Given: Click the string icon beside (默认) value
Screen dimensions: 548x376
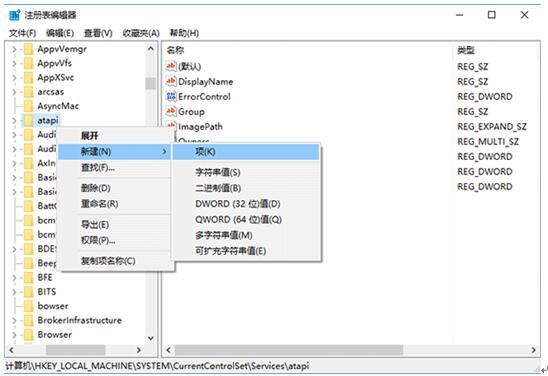Looking at the screenshot, I should coord(171,66).
